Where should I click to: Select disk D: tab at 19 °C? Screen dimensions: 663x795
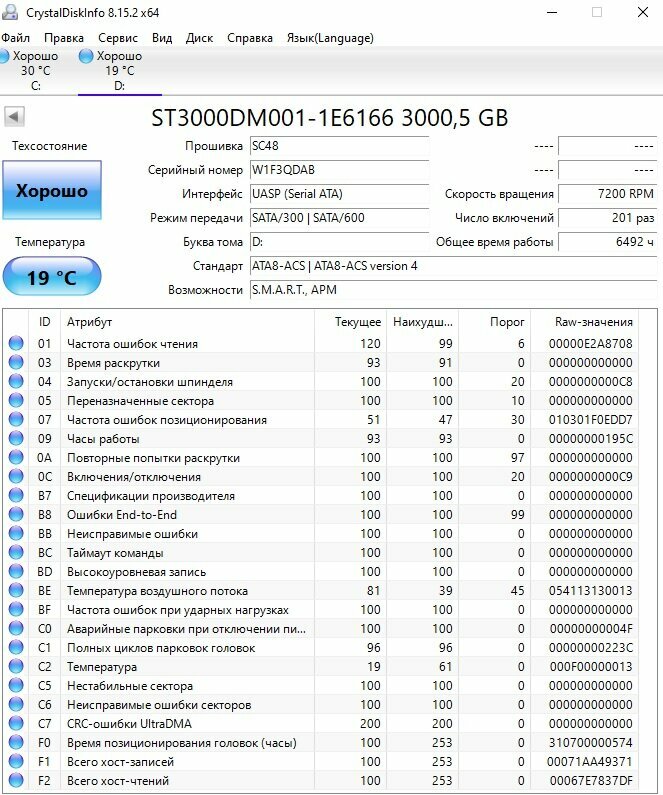click(x=120, y=70)
